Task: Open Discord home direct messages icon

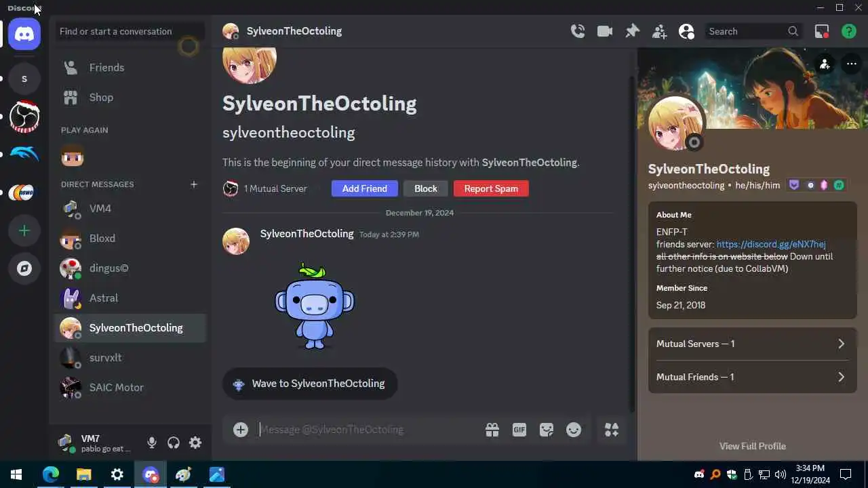Action: click(24, 34)
